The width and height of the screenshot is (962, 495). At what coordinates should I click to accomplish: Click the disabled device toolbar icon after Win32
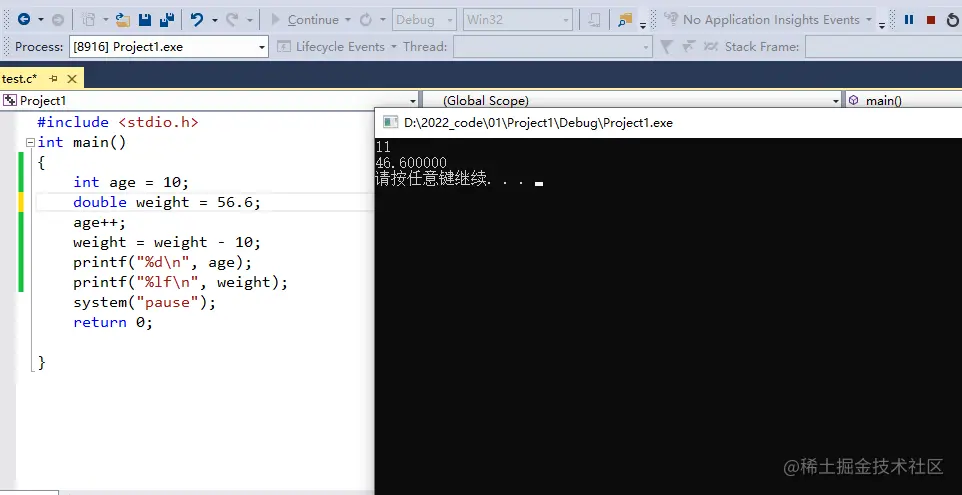[x=594, y=20]
